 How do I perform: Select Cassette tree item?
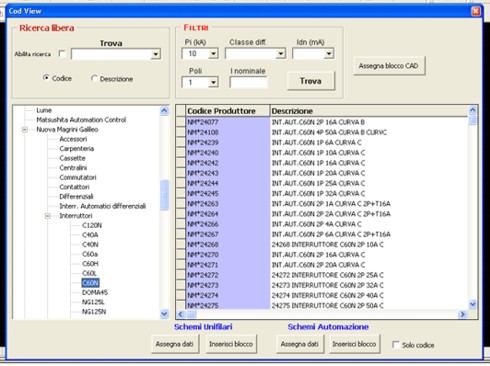72,158
